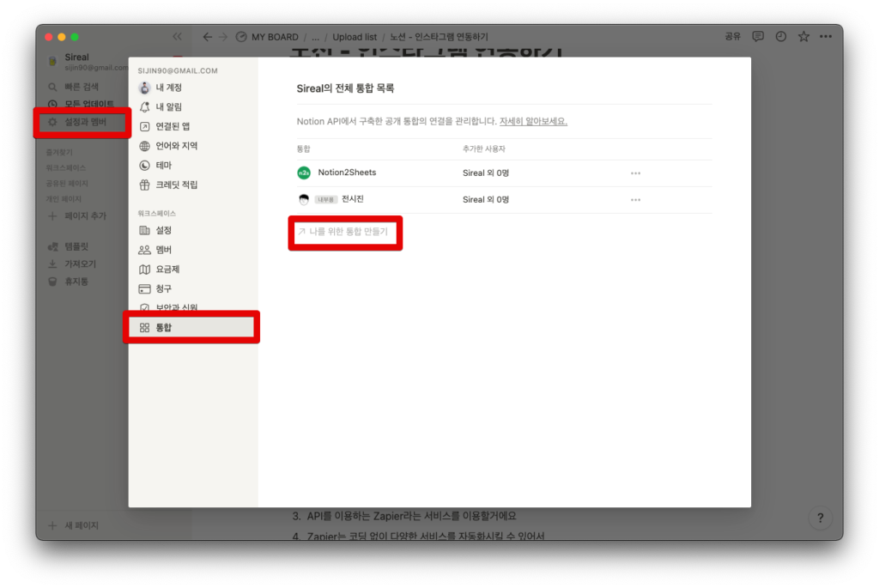Select 크레딧 적립 settings tab
The image size is (879, 588).
(x=193, y=185)
